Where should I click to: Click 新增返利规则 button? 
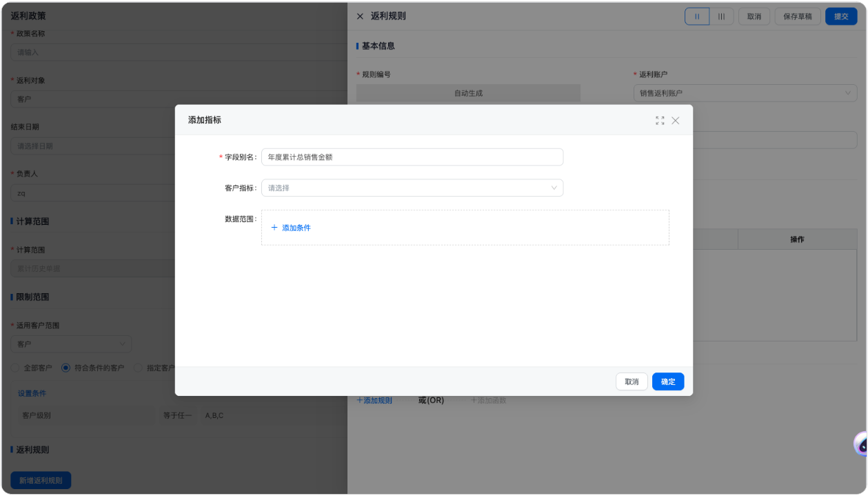tap(41, 481)
